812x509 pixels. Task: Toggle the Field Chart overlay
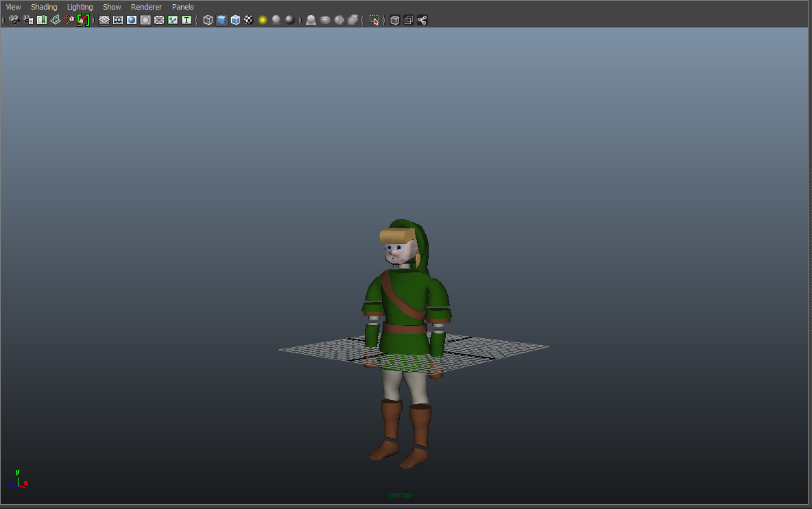pyautogui.click(x=159, y=20)
